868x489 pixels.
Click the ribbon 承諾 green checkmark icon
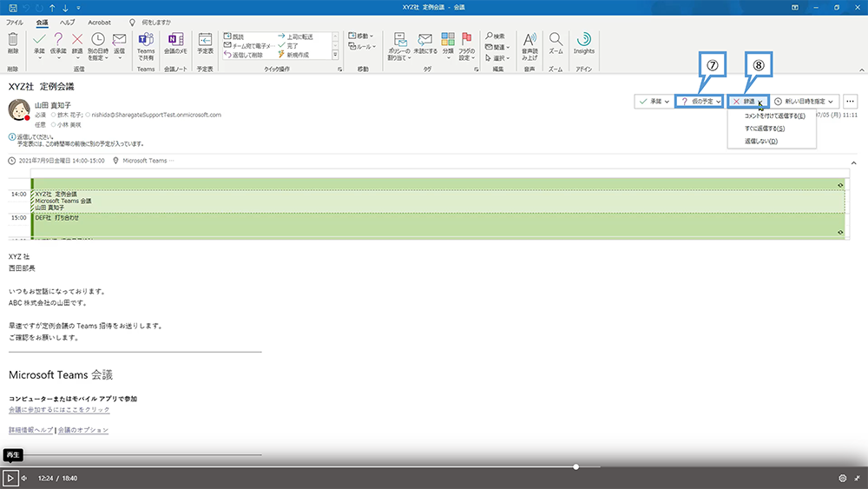[x=39, y=39]
